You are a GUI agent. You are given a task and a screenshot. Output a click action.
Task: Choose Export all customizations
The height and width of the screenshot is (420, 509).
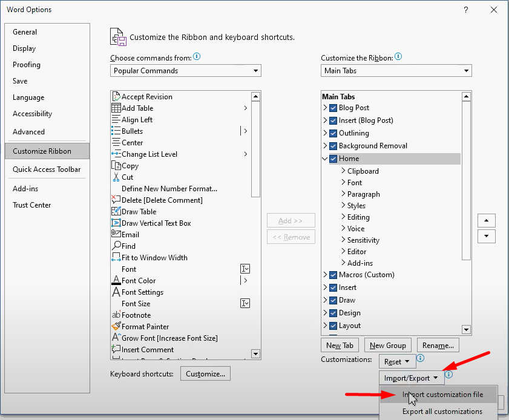tap(438, 412)
